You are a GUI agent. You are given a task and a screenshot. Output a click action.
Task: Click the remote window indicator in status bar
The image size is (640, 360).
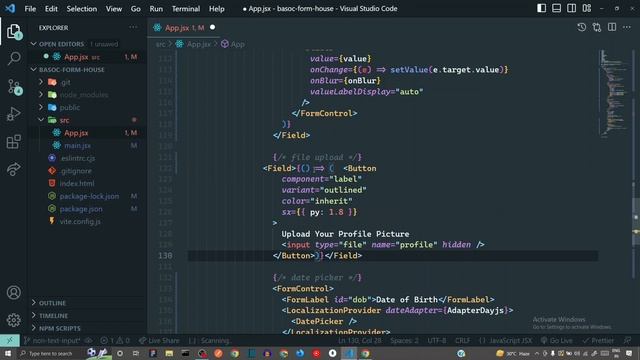click(10, 340)
